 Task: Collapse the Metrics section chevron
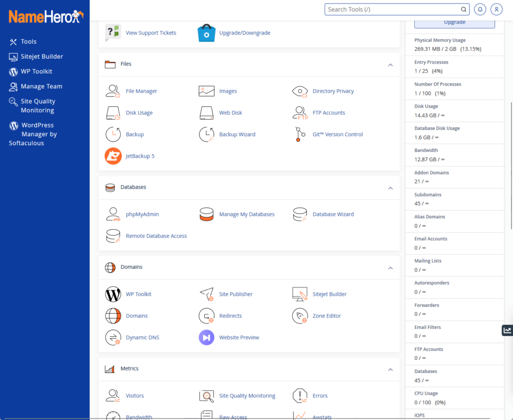[x=390, y=369]
